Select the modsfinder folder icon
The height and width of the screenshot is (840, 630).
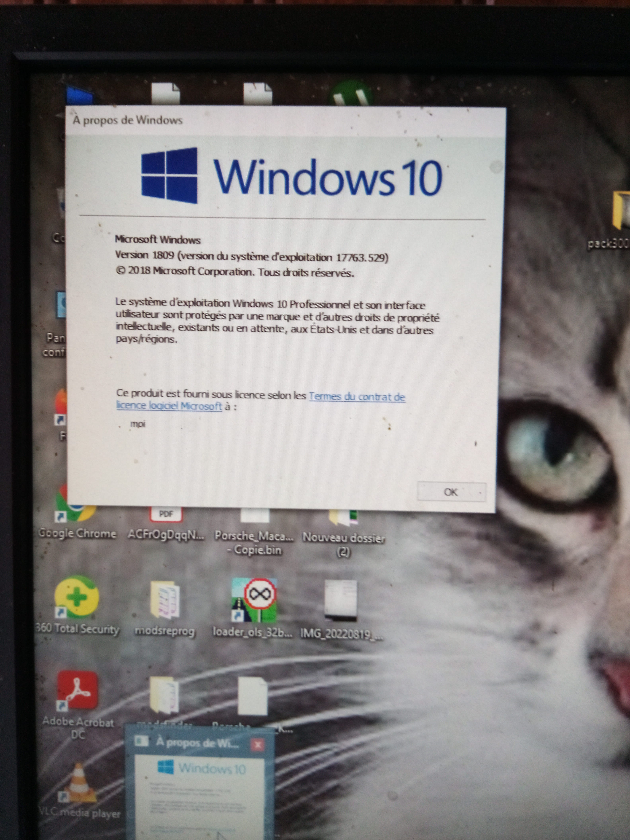(164, 696)
